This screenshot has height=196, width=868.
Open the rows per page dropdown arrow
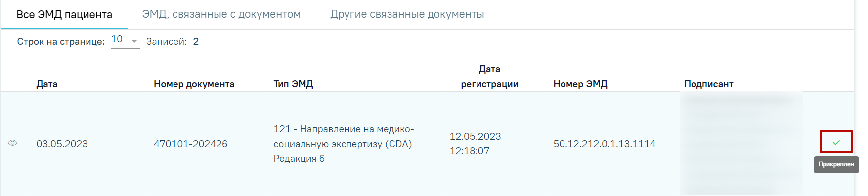pyautogui.click(x=134, y=41)
